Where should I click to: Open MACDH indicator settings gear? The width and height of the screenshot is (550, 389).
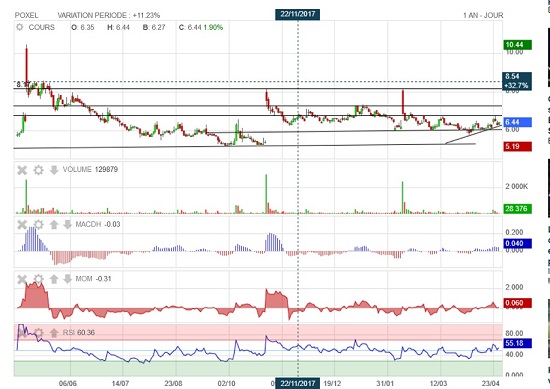(38, 224)
